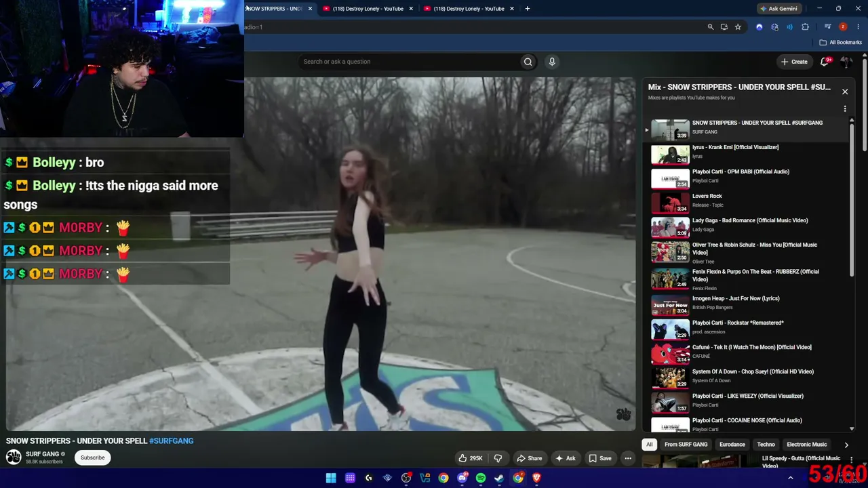Select the From SURF GANG chip

pos(686,445)
